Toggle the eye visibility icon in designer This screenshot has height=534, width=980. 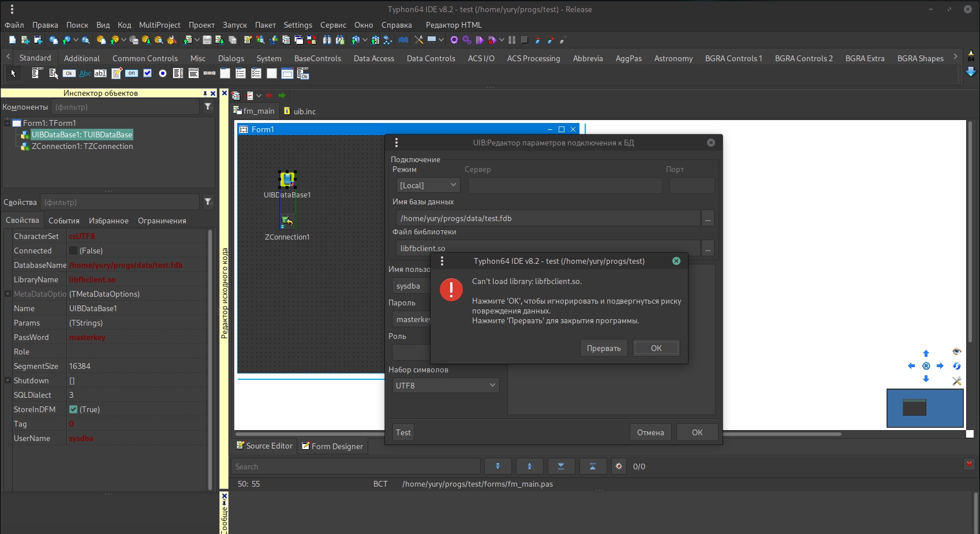coord(956,352)
